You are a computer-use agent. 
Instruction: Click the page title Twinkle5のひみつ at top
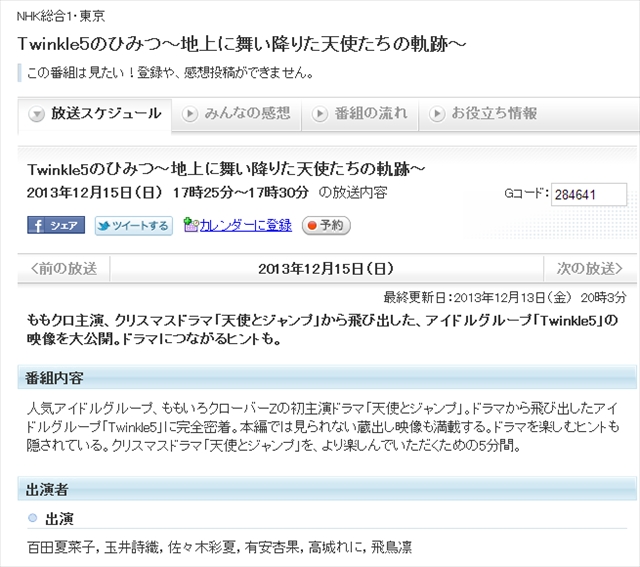coord(242,44)
